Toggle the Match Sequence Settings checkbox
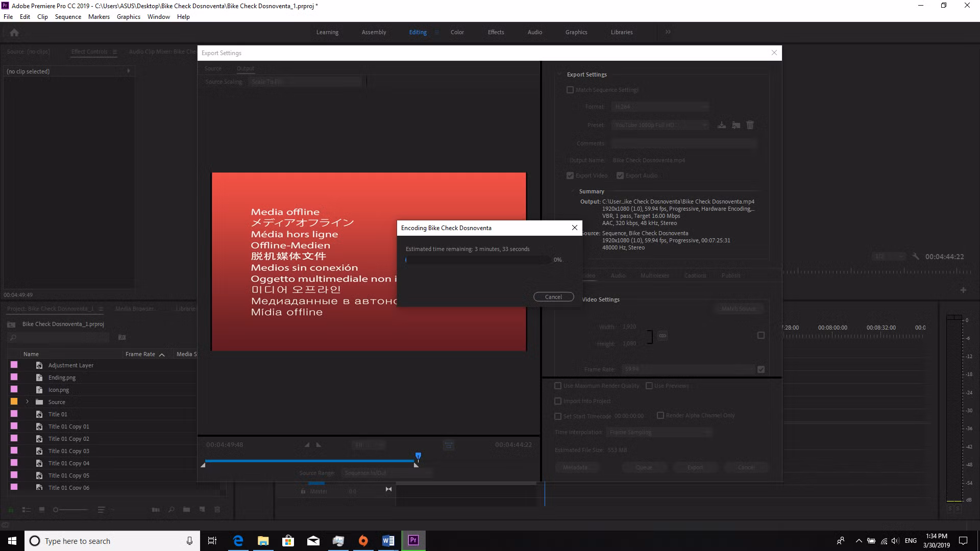The width and height of the screenshot is (980, 551). pos(570,90)
